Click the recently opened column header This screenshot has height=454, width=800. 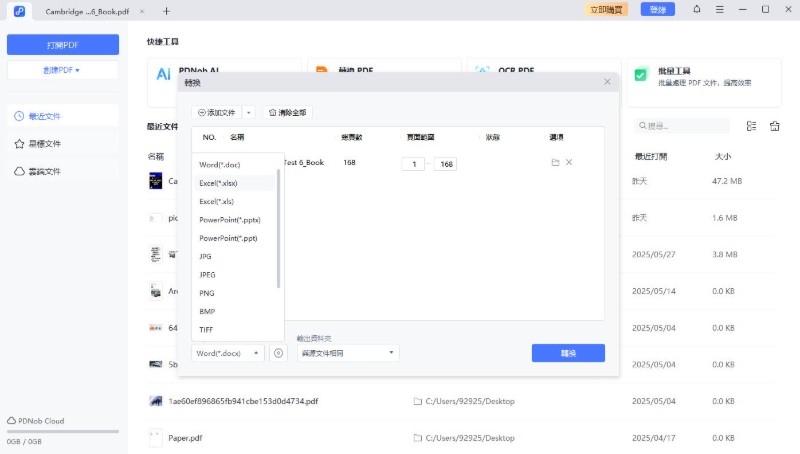coord(651,157)
